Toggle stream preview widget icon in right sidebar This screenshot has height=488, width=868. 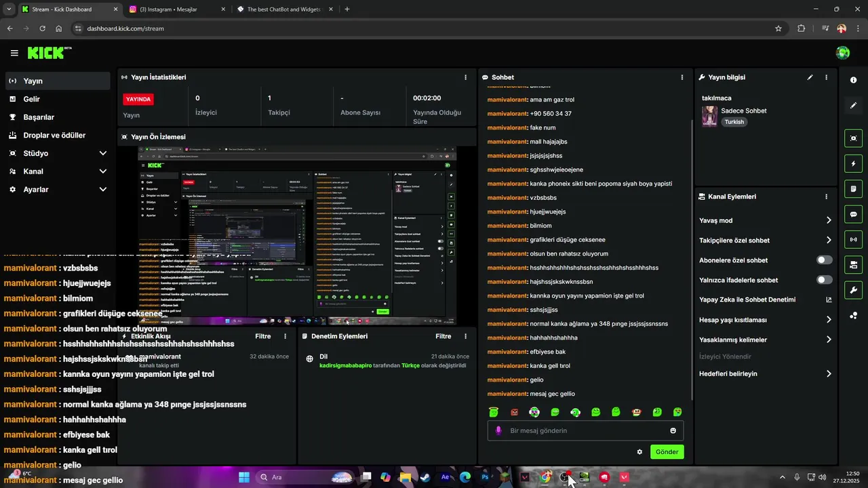click(853, 138)
